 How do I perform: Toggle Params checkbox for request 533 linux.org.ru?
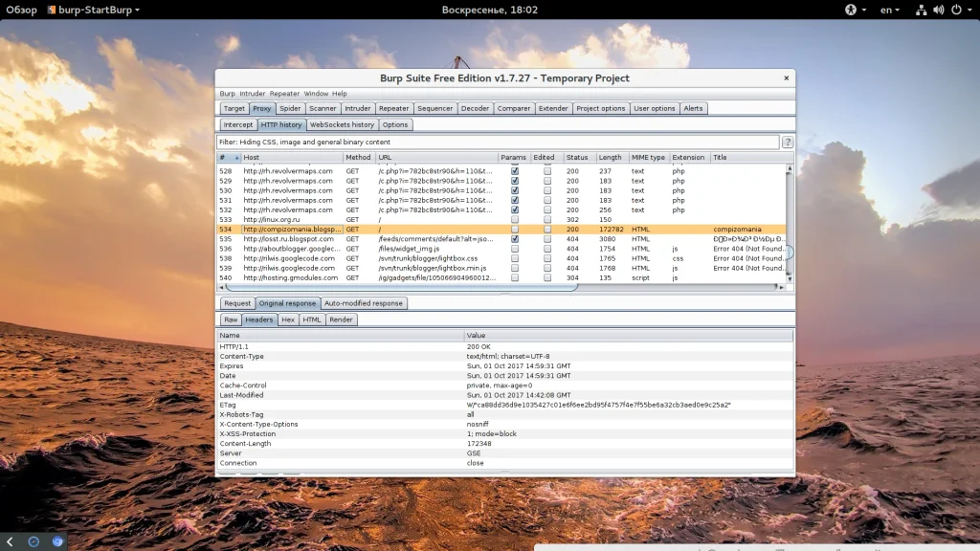point(515,220)
